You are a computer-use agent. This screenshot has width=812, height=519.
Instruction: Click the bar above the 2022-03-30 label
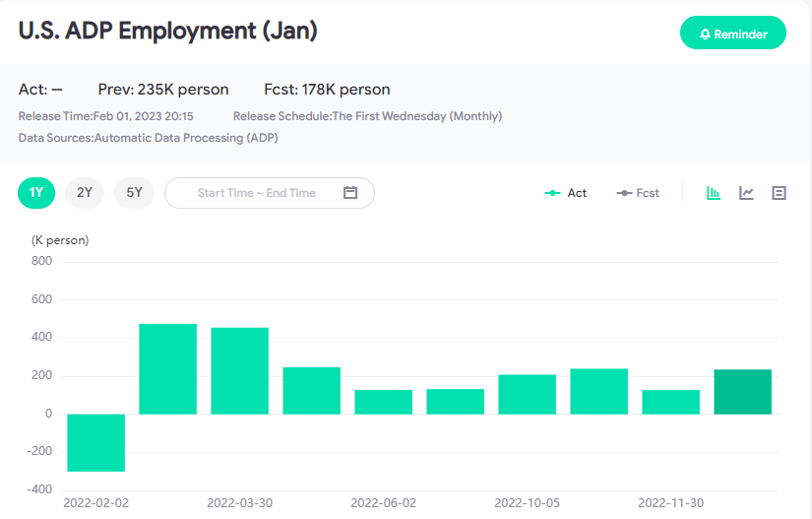[239, 371]
